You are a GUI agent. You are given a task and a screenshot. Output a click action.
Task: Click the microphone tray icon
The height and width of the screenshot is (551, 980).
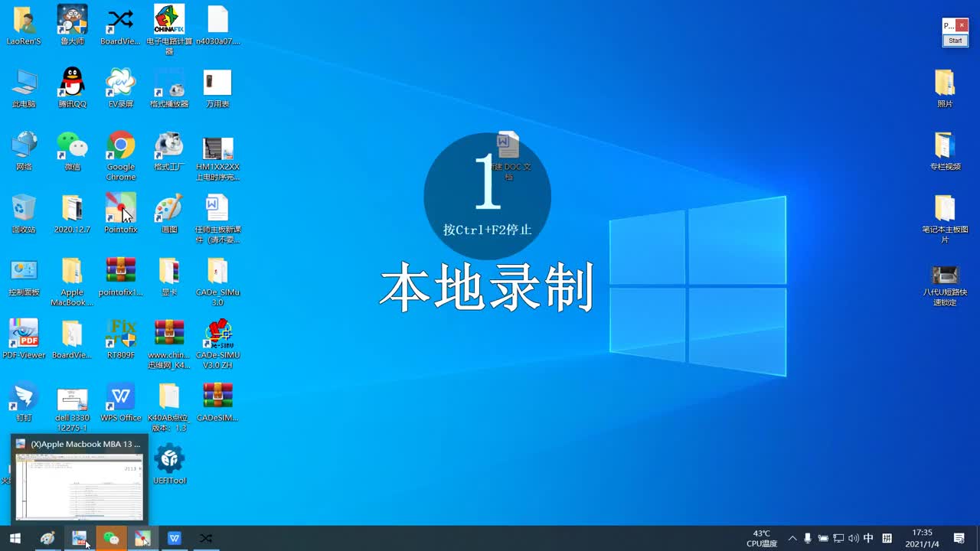[x=808, y=539]
